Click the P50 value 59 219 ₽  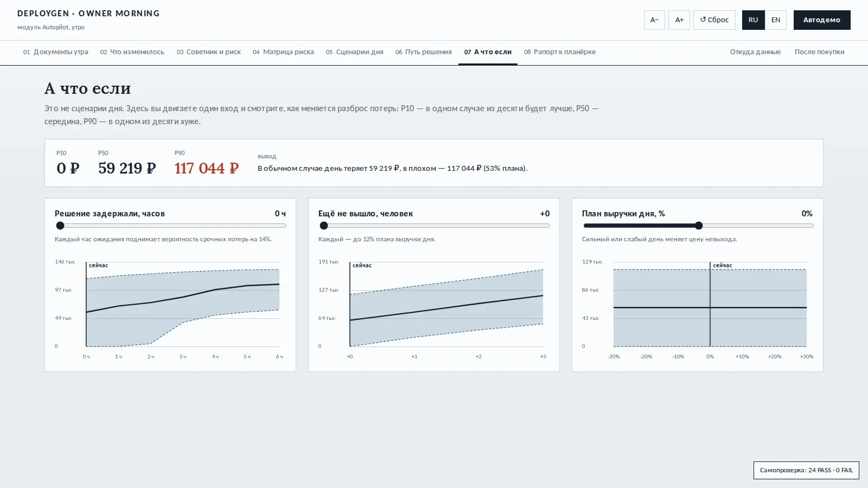(x=127, y=168)
